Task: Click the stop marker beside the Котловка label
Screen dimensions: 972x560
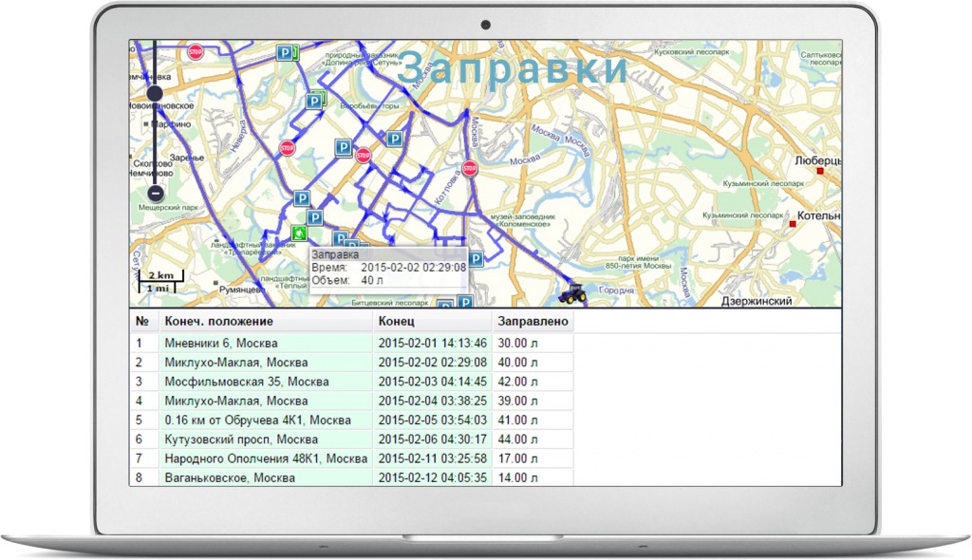Action: point(469,169)
